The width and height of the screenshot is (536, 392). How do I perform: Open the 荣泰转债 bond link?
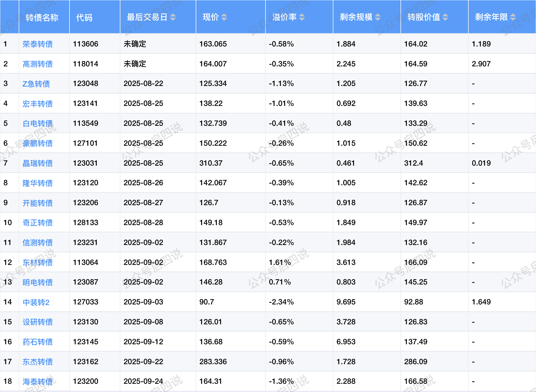click(x=38, y=44)
